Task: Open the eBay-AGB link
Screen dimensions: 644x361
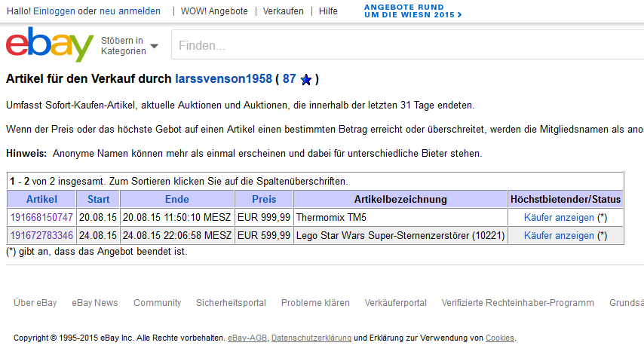Action: click(x=247, y=338)
